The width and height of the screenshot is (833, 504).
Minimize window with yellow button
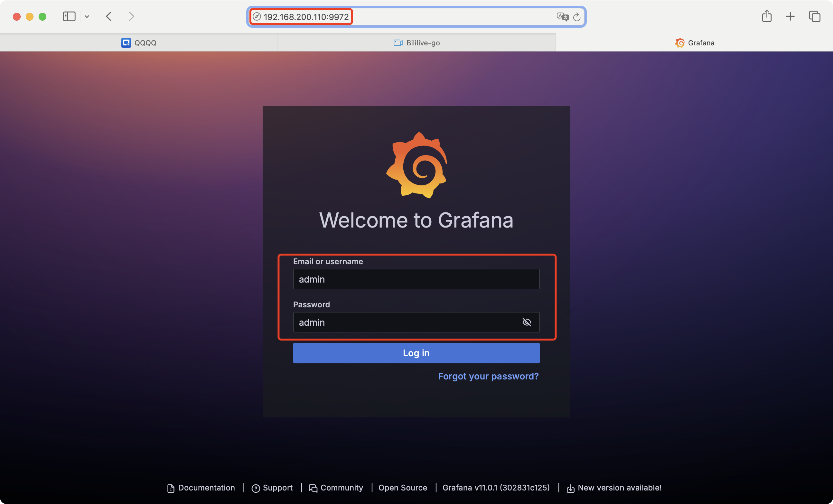[30, 16]
